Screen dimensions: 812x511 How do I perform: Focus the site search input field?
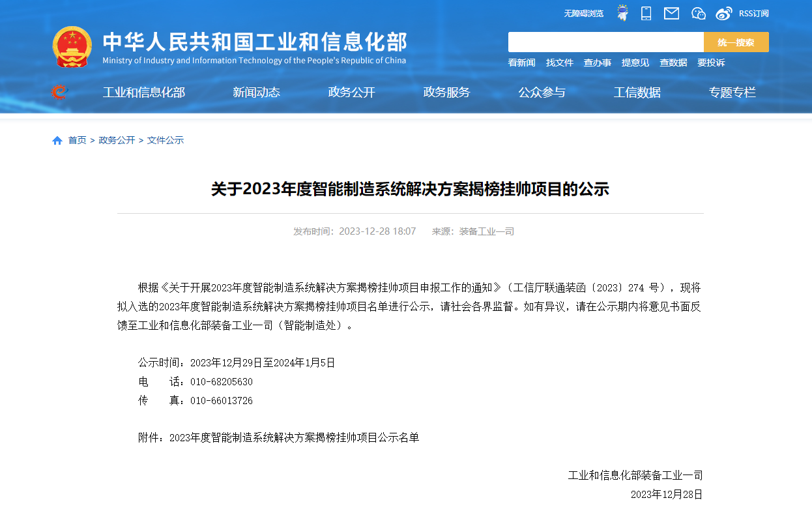pyautogui.click(x=605, y=42)
